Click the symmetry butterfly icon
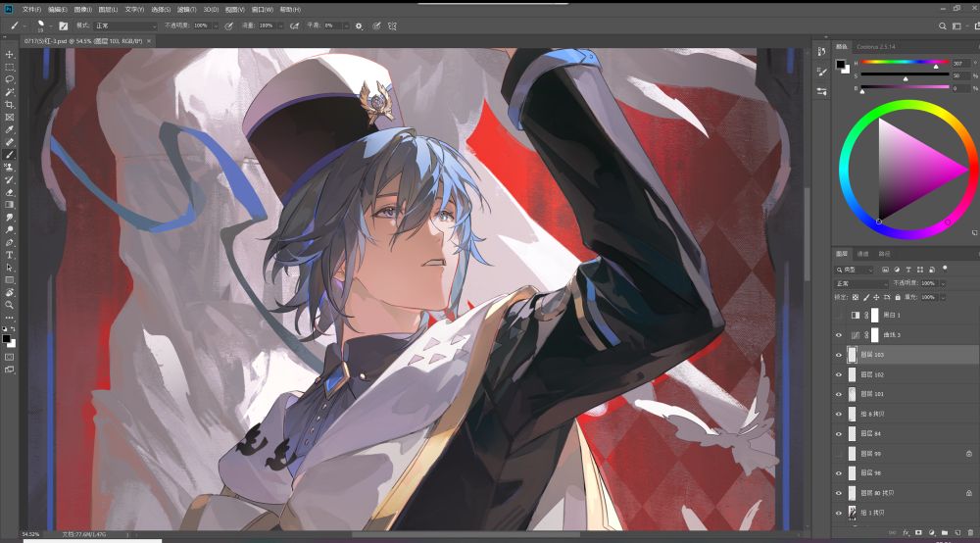 (393, 26)
